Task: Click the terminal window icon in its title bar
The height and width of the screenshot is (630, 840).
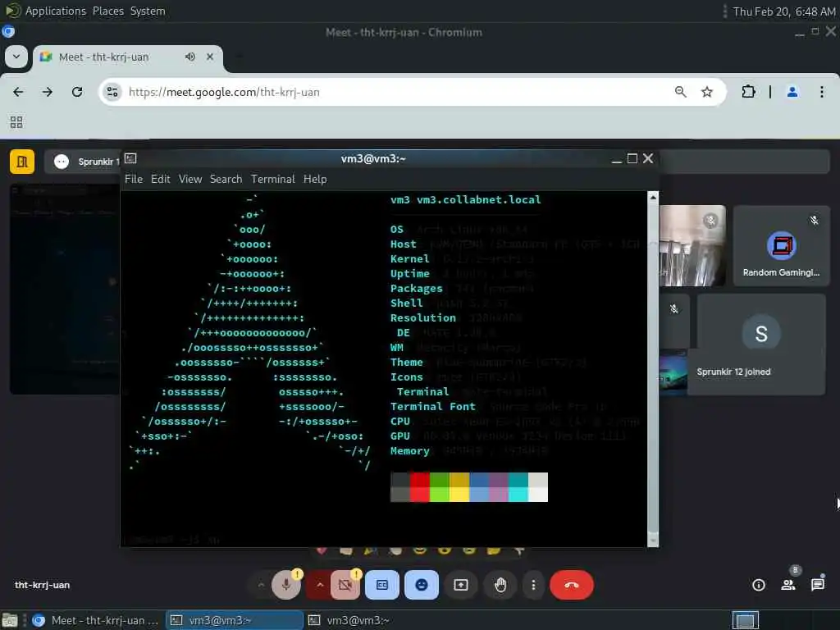Action: (130, 158)
